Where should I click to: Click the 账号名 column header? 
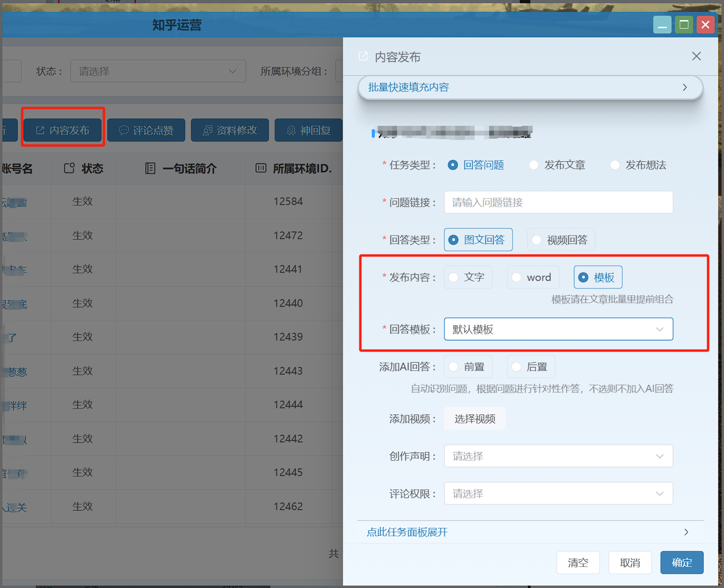click(x=17, y=168)
